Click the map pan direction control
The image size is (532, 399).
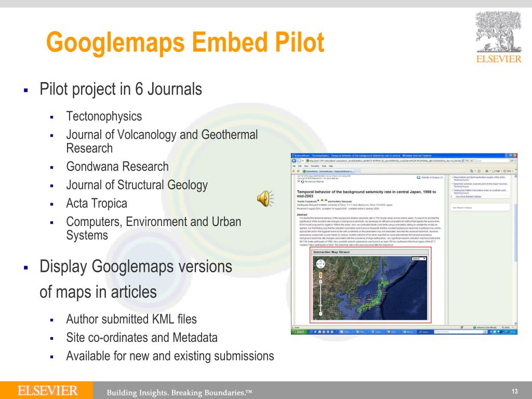pos(321,263)
